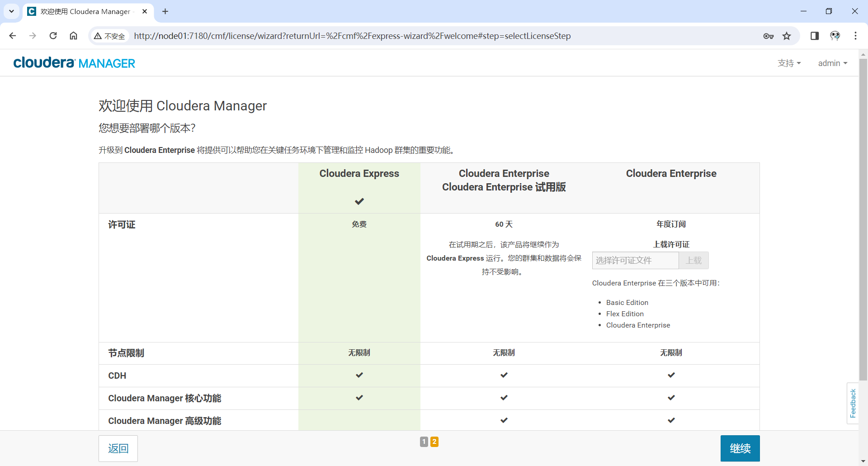Select the Cloudera Express column
This screenshot has height=466, width=868.
click(359, 174)
